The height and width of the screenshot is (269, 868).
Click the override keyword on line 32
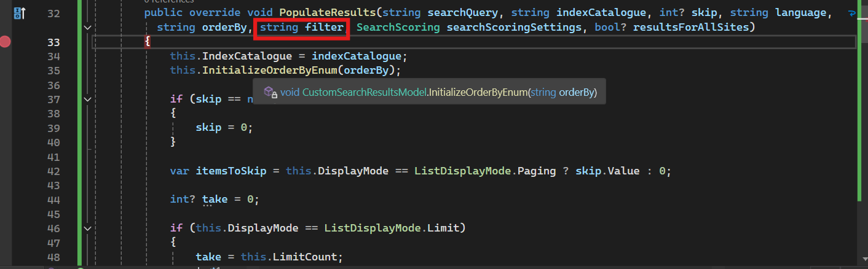(x=216, y=13)
